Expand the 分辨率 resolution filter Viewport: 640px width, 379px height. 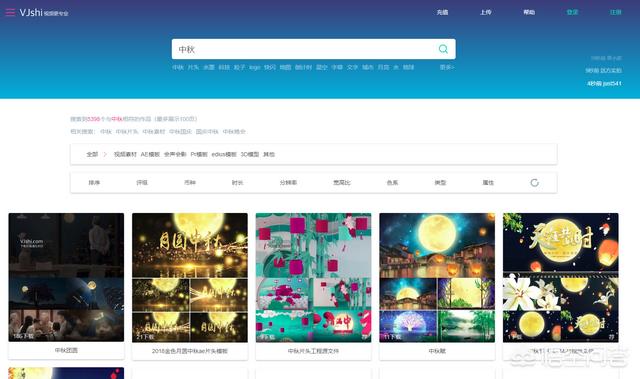(x=288, y=182)
